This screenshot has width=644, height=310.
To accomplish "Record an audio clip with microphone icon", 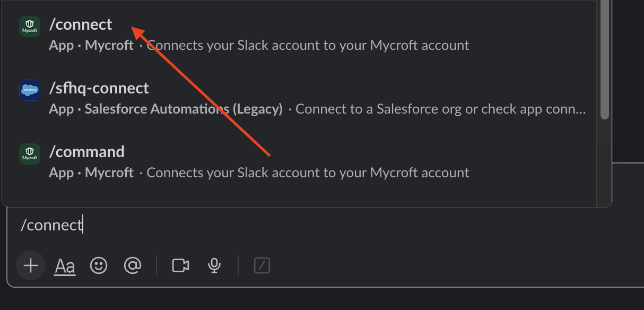I will [x=214, y=265].
